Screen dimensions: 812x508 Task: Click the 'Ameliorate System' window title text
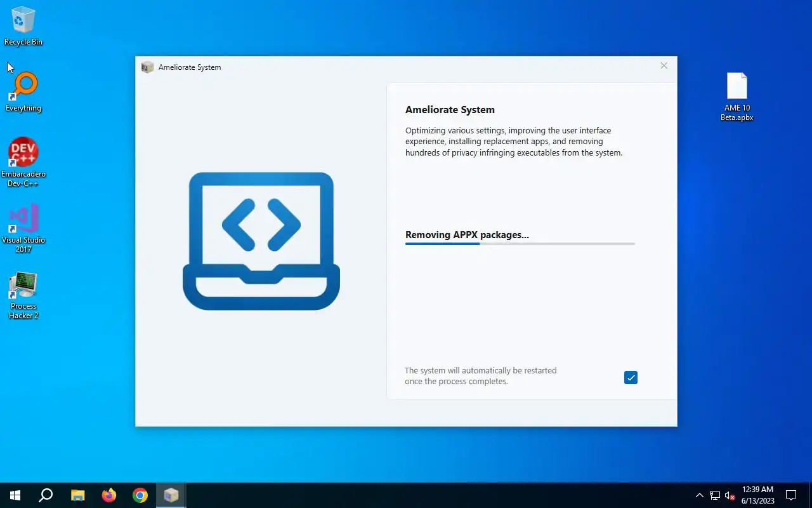(x=190, y=67)
